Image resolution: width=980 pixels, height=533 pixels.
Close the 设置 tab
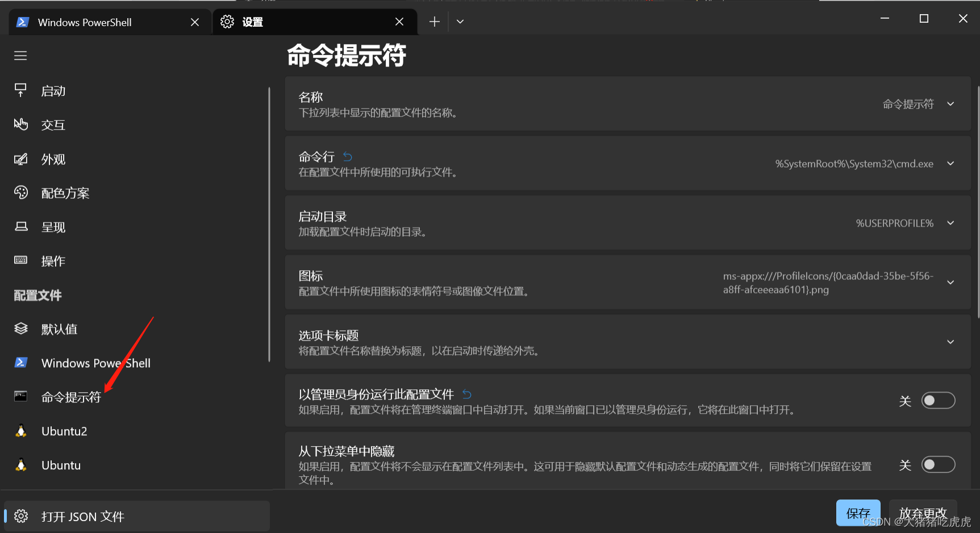pos(399,22)
